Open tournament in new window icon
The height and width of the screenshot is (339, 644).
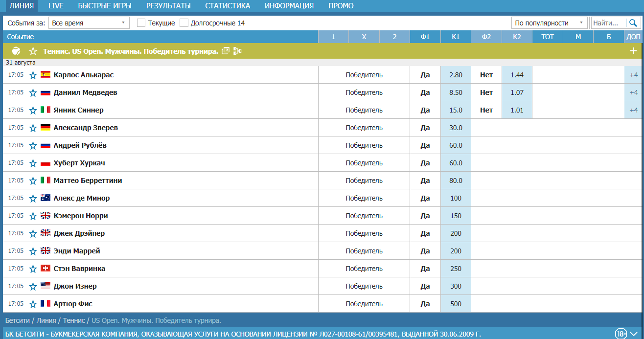tap(226, 51)
